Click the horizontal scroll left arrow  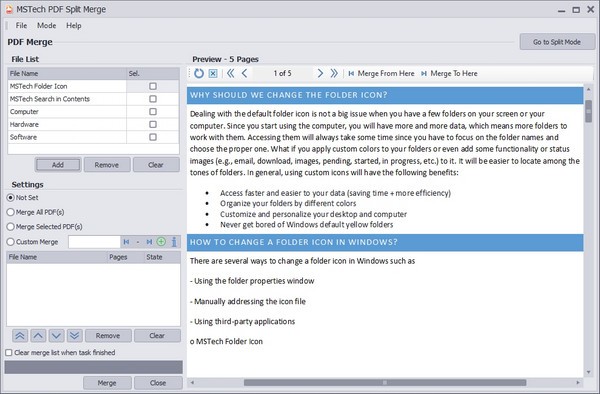(192, 383)
